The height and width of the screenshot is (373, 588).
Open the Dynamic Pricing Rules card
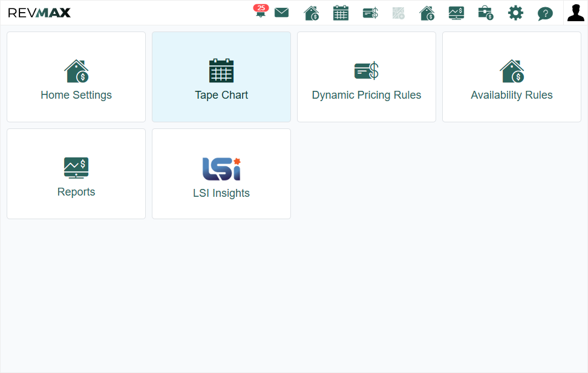367,77
